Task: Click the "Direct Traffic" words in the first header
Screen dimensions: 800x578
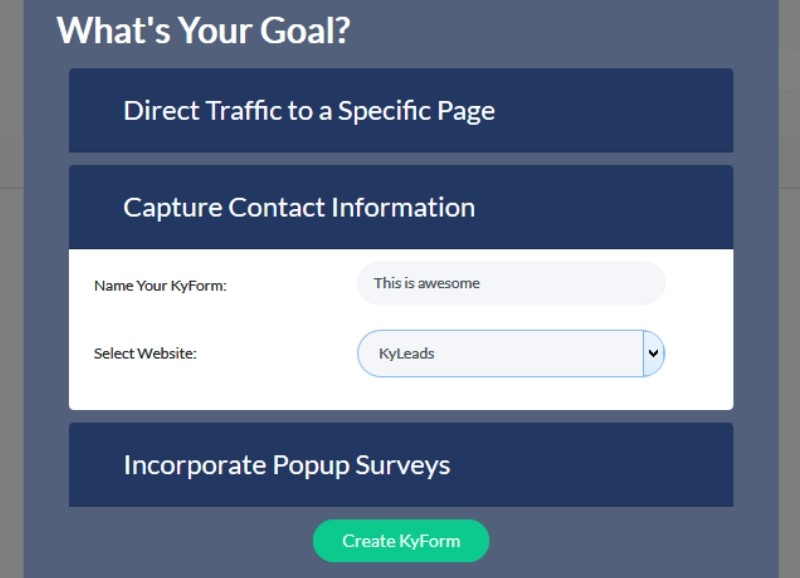Action: tap(188, 110)
